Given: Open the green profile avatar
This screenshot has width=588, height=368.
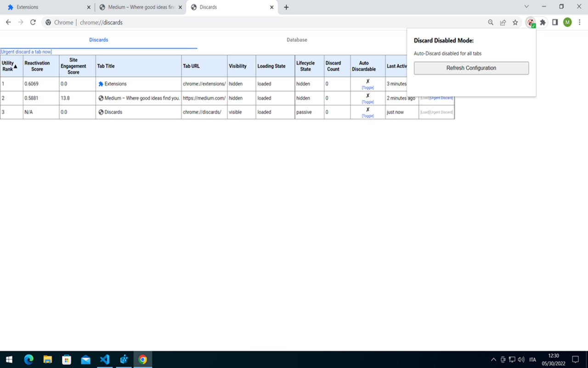Looking at the screenshot, I should click(567, 22).
